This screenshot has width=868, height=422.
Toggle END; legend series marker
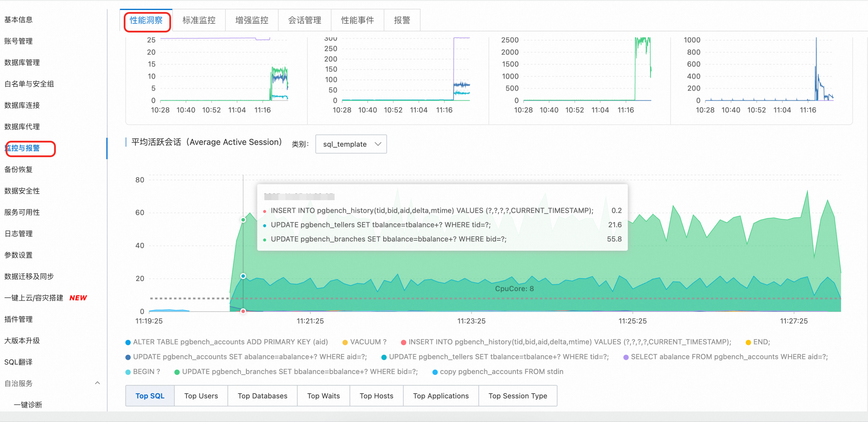pyautogui.click(x=748, y=342)
